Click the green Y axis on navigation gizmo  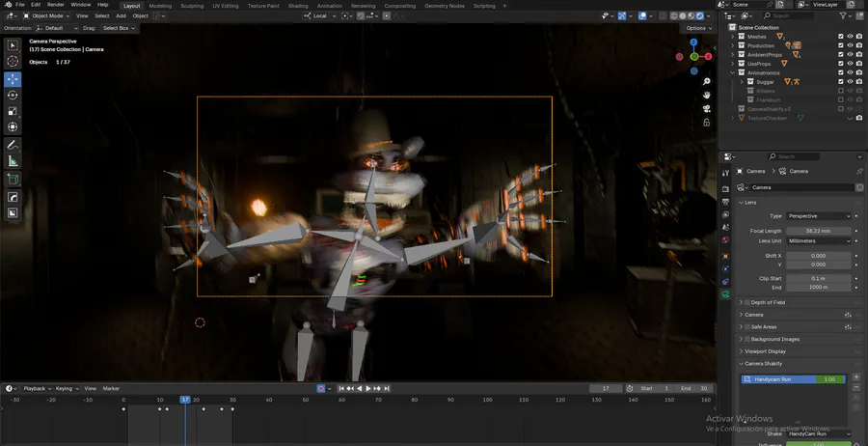tap(694, 57)
